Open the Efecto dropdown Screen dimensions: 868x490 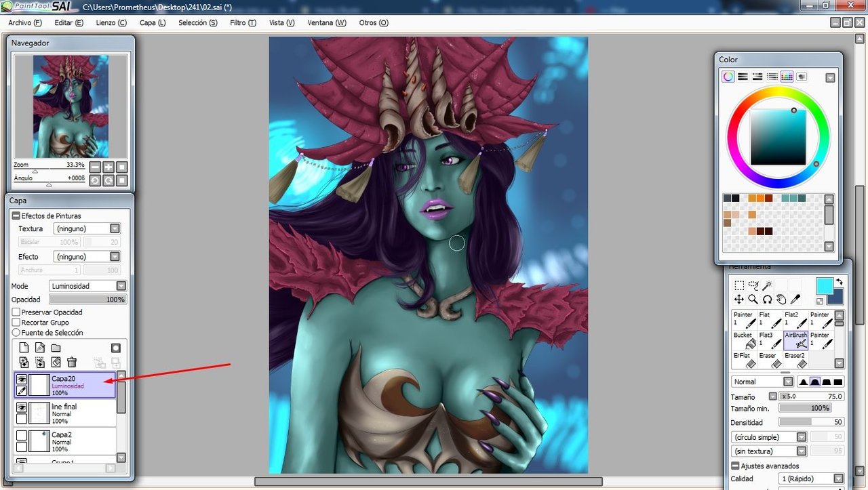click(x=87, y=257)
